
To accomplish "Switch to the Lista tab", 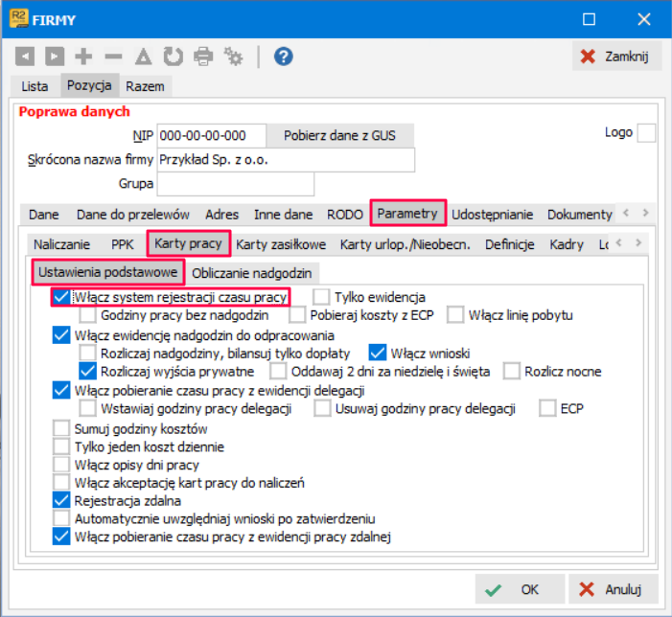I will pos(35,86).
